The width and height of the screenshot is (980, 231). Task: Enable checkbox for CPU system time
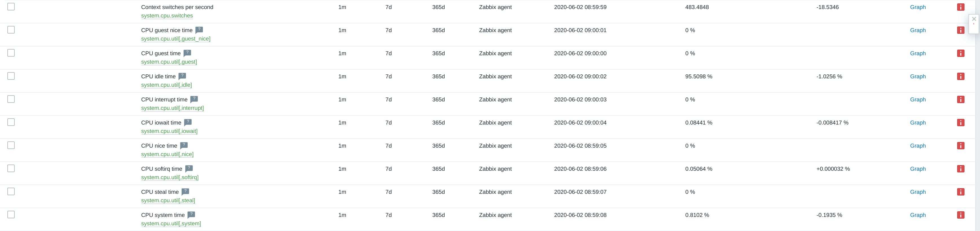tap(11, 215)
